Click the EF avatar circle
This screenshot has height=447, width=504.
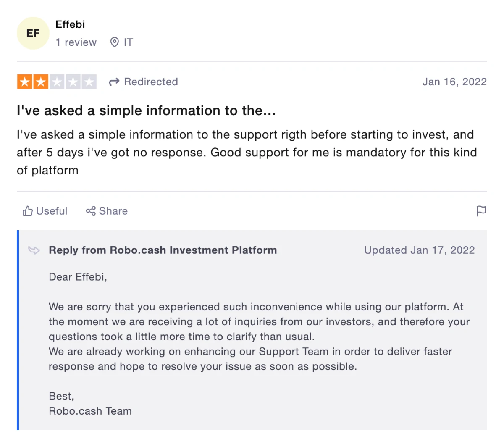pos(33,33)
